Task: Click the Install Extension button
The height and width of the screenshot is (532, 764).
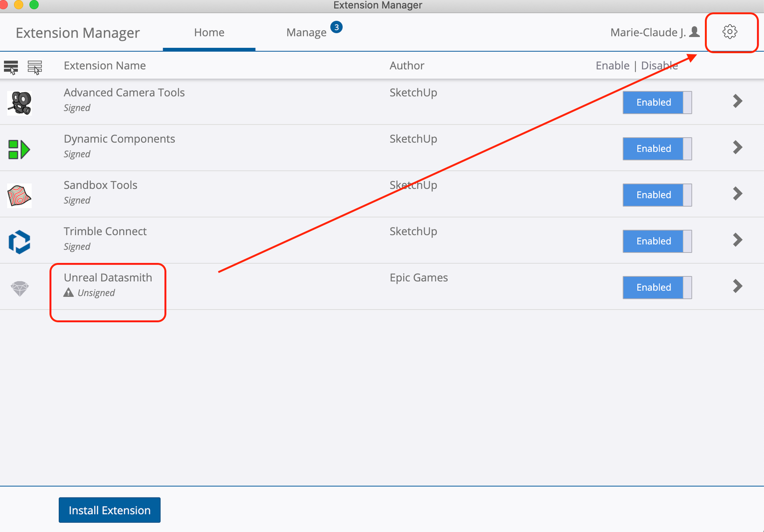Action: pyautogui.click(x=109, y=510)
